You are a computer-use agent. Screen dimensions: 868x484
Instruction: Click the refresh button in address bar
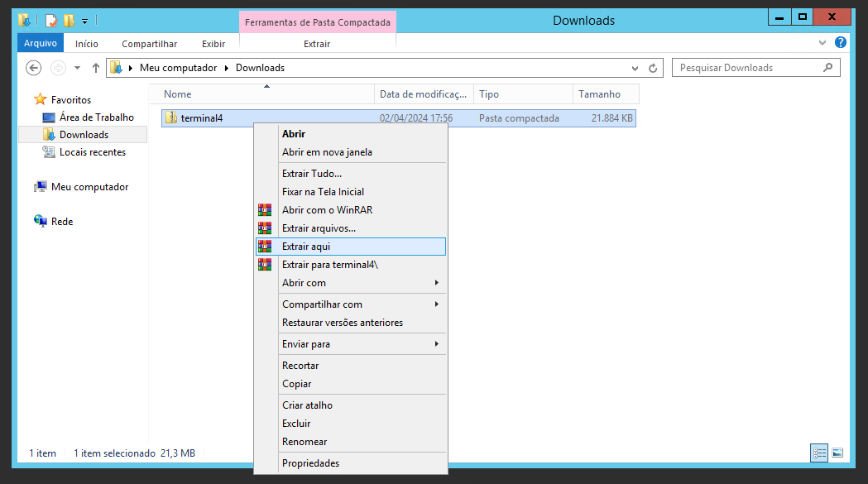tap(653, 68)
